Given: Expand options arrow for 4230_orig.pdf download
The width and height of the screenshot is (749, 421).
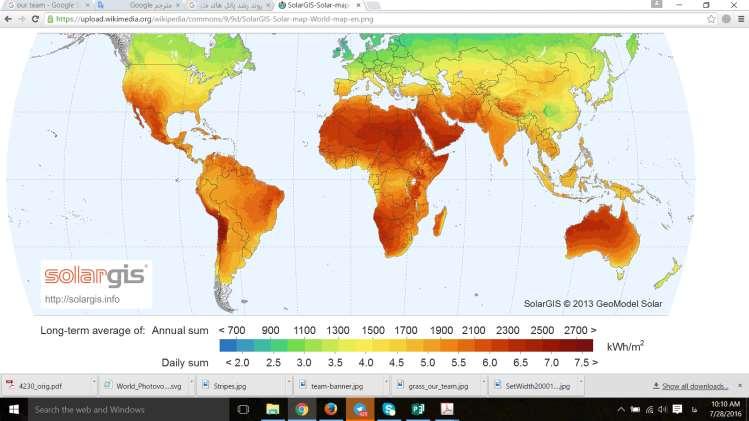Looking at the screenshot, I should 94,382.
